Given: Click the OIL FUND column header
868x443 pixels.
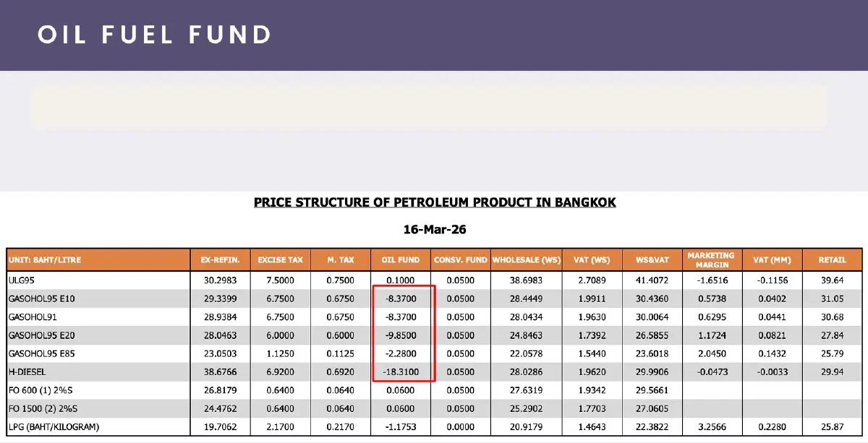Looking at the screenshot, I should click(400, 260).
